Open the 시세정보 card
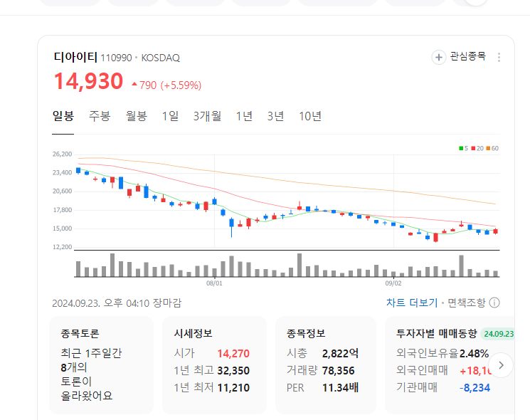The width and height of the screenshot is (530, 420). [214, 365]
